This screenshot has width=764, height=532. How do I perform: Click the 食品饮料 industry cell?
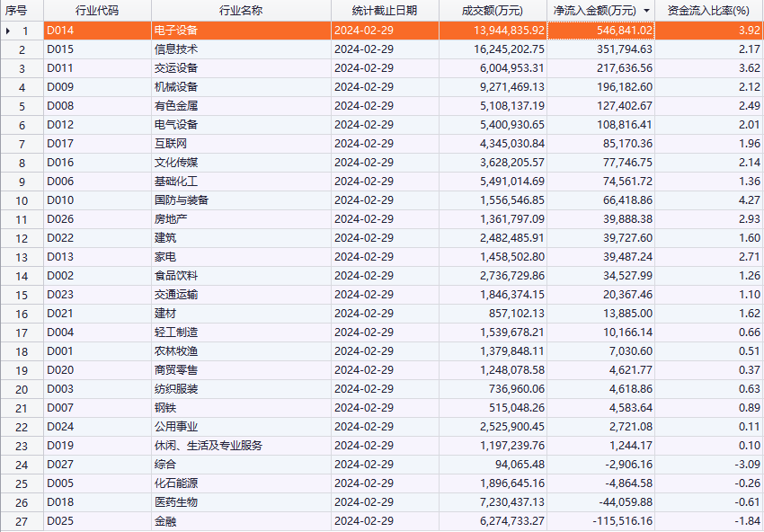tap(176, 276)
